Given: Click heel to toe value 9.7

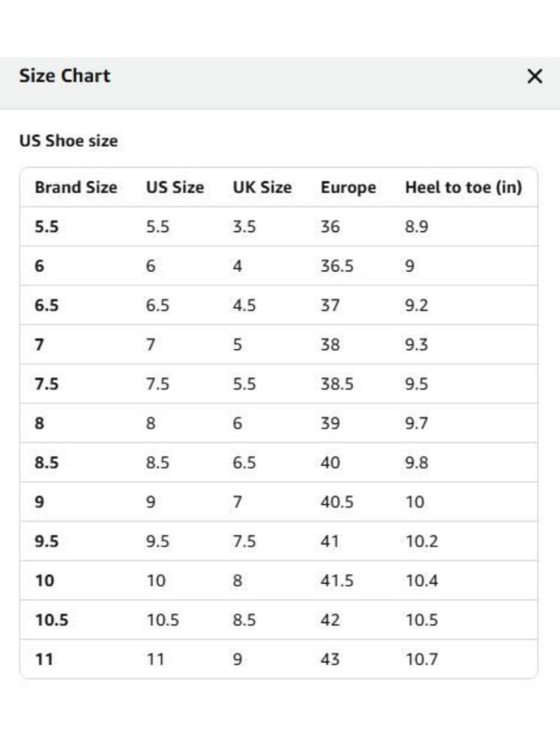Looking at the screenshot, I should coord(417,423).
